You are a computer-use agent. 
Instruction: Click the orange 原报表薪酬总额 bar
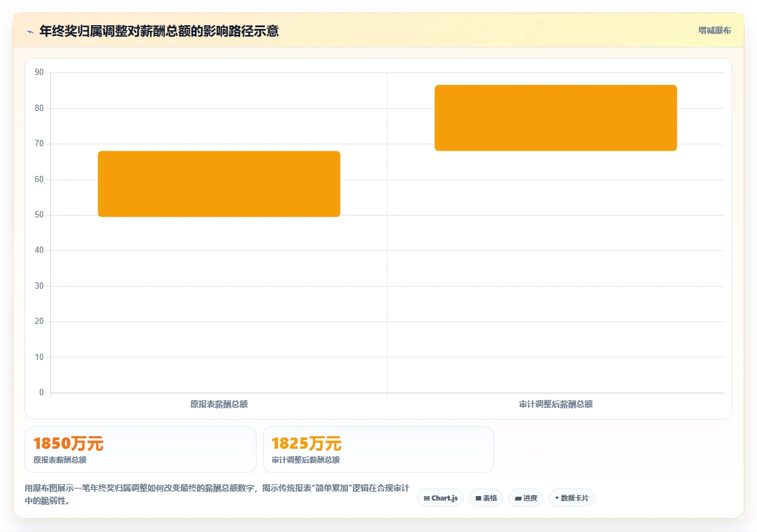[x=219, y=184]
